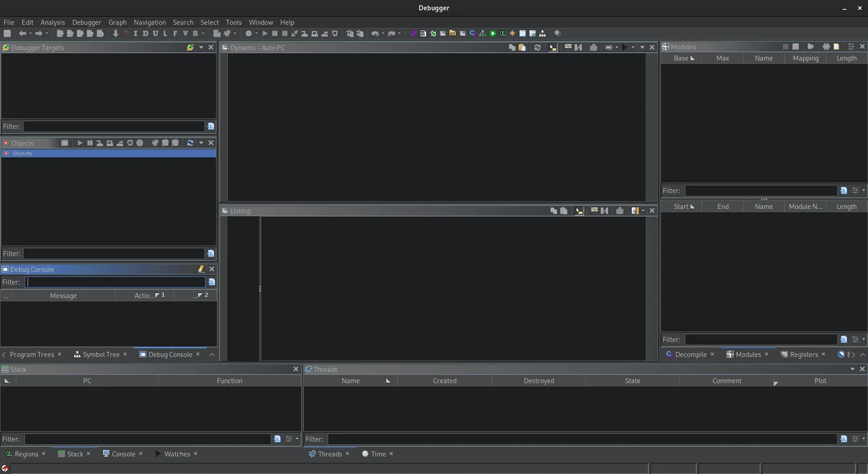Click the 'B' next bookmark toolbar icon
The height and width of the screenshot is (474, 868).
pyautogui.click(x=195, y=33)
